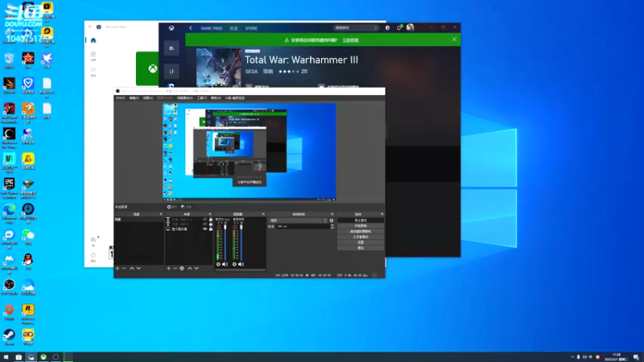Open Microsoft Store help sidebar icon
This screenshot has height=362, width=644.
[x=93, y=257]
